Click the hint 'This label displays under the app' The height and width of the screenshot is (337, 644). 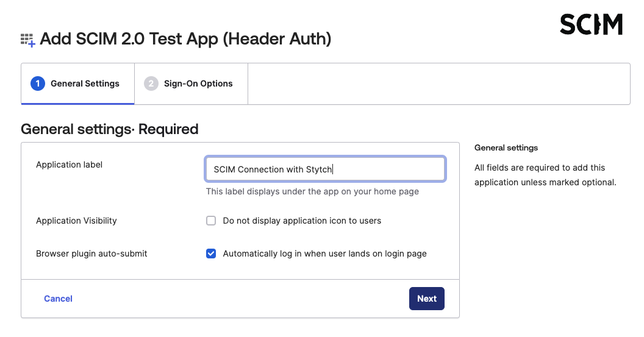pos(313,192)
